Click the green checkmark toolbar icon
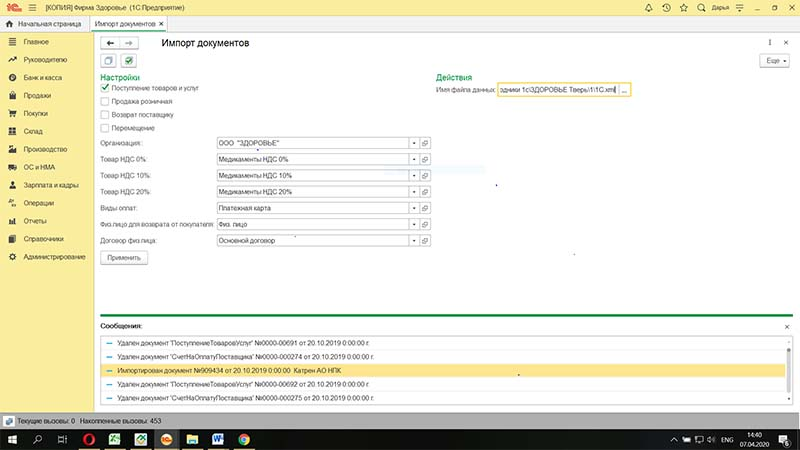The width and height of the screenshot is (800, 450). tap(128, 61)
